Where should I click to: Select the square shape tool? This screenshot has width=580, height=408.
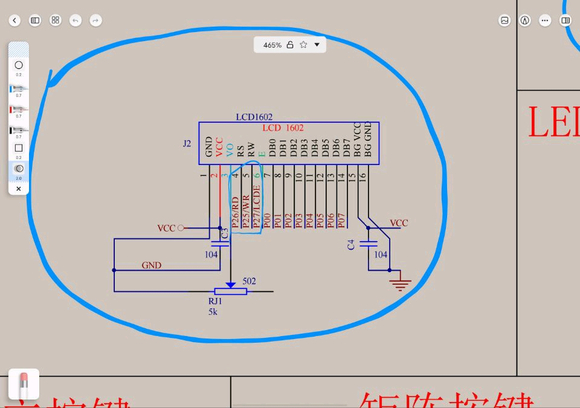(18, 148)
